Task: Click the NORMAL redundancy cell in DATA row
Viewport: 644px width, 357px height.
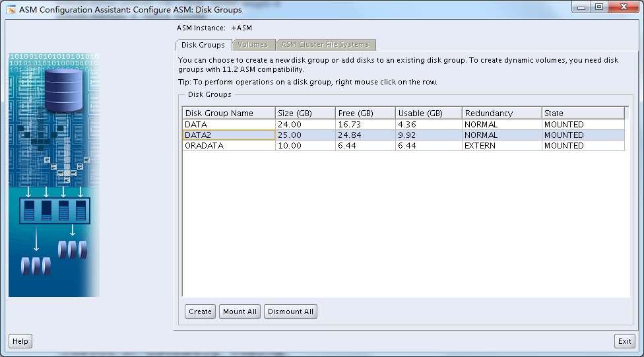Action: 502,125
